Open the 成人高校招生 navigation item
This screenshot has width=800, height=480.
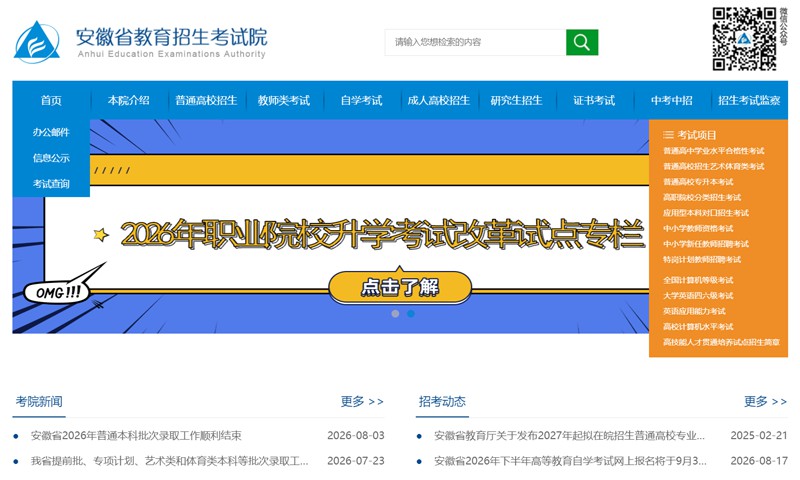coord(439,100)
